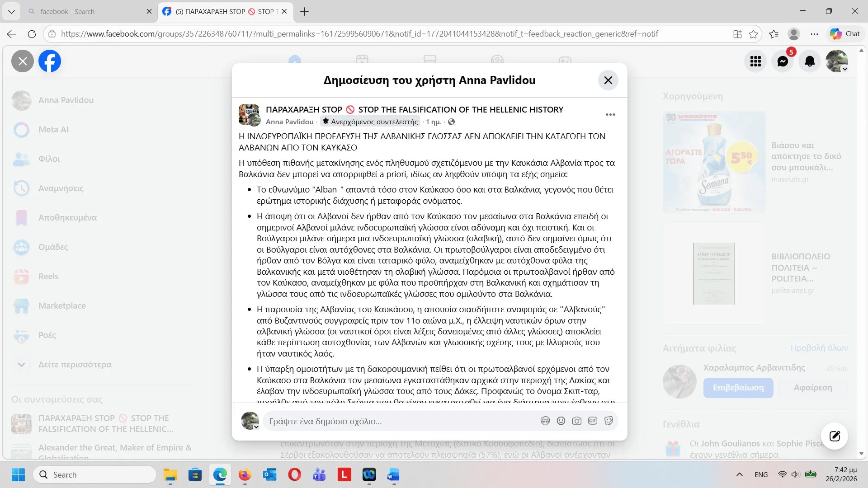Add a sticker to the comment
The width and height of the screenshot is (868, 488).
click(609, 421)
